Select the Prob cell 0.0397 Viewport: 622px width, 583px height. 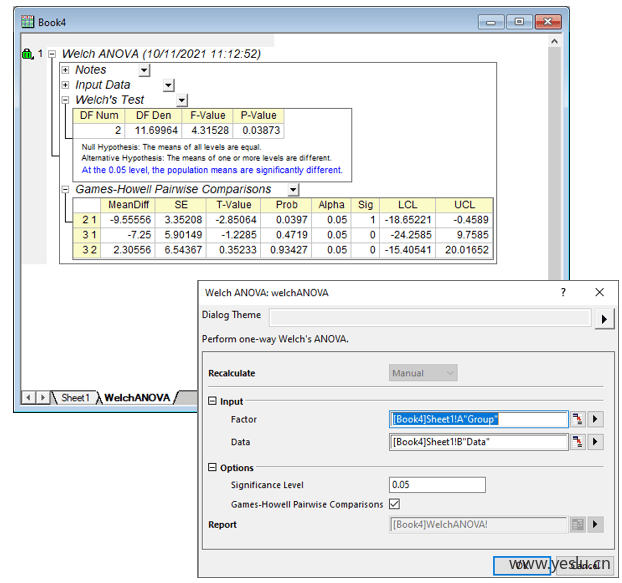point(286,220)
